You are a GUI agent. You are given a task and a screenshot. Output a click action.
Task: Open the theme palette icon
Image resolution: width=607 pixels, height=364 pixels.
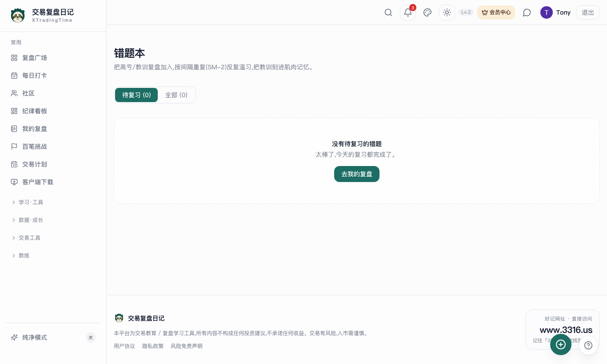(427, 12)
